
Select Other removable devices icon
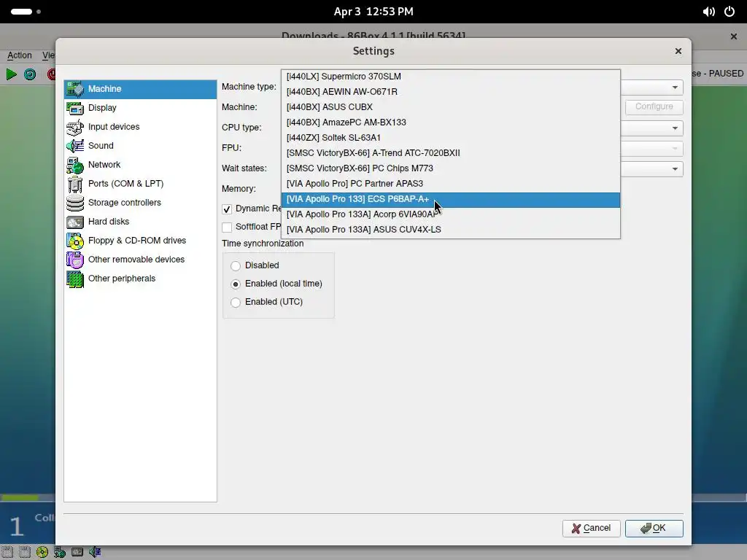point(75,260)
